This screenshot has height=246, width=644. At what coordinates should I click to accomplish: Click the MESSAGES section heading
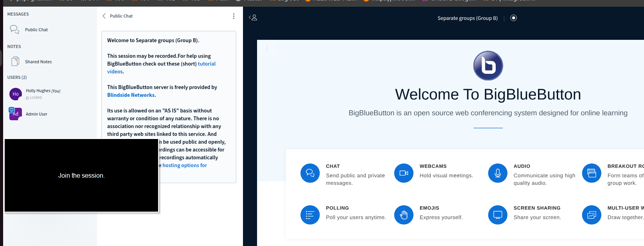(18, 14)
